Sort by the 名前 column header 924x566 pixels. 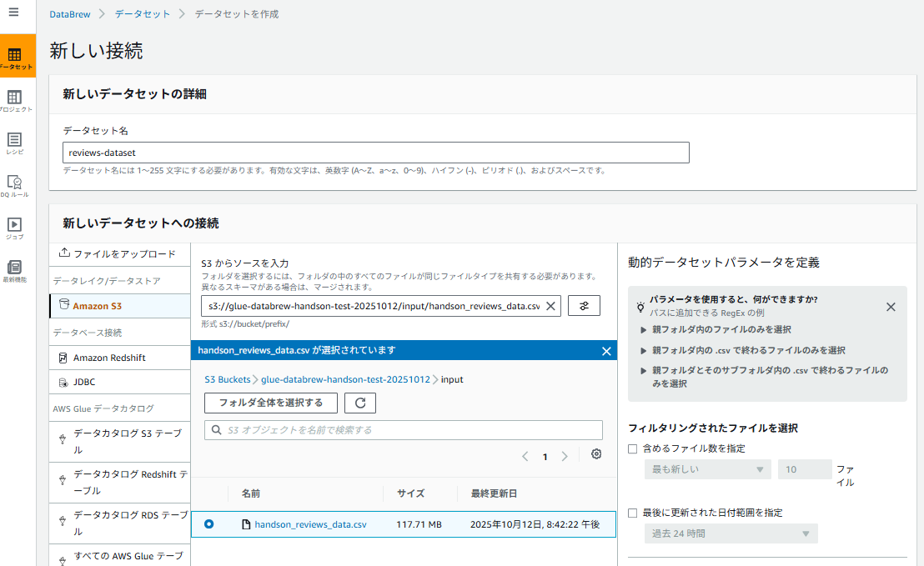(x=250, y=493)
